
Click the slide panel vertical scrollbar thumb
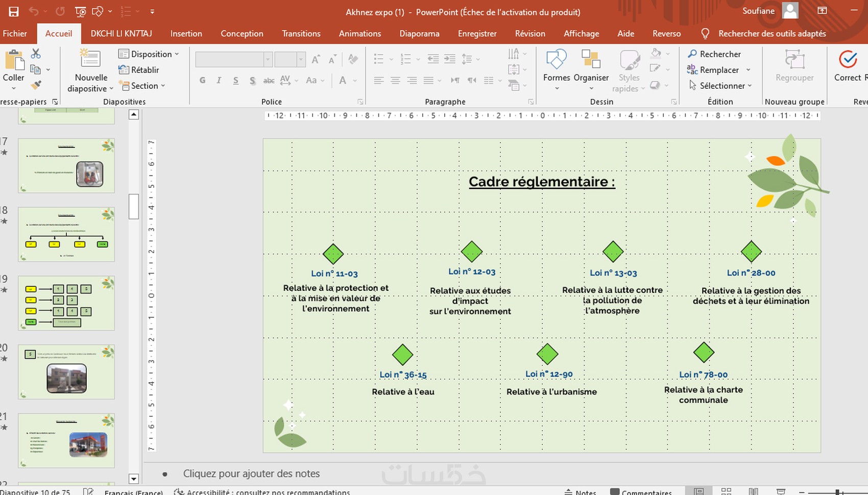click(x=134, y=206)
